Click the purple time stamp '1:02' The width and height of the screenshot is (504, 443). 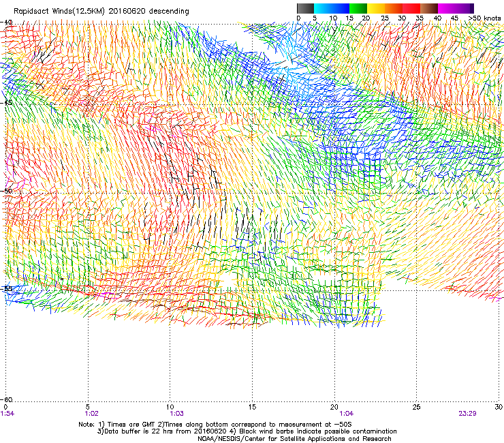click(x=92, y=414)
